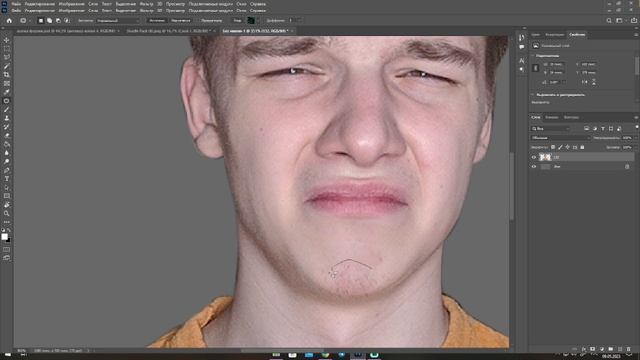
Task: Hide the top layer via its eye icon
Action: [534, 157]
